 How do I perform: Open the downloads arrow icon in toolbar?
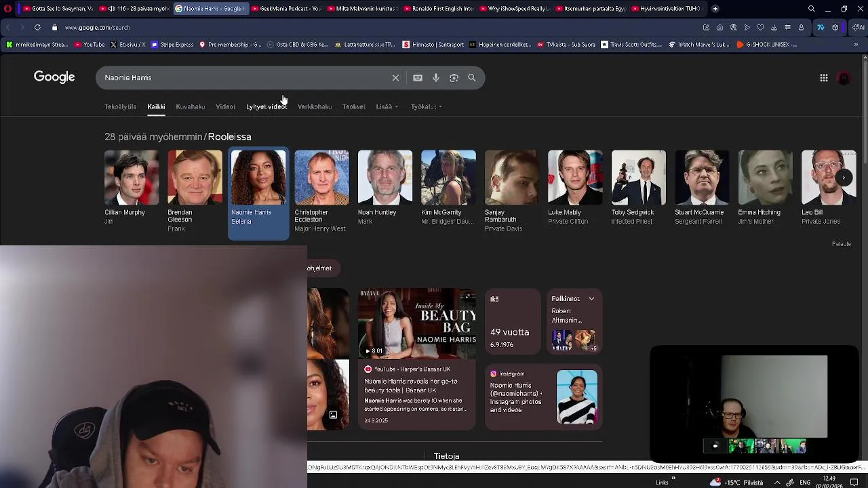(x=774, y=28)
